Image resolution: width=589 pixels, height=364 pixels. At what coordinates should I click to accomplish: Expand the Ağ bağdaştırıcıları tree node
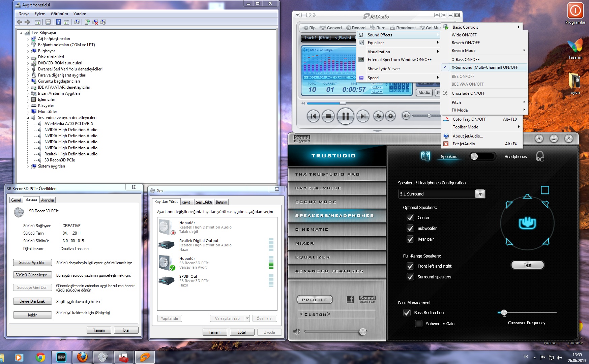pyautogui.click(x=28, y=39)
